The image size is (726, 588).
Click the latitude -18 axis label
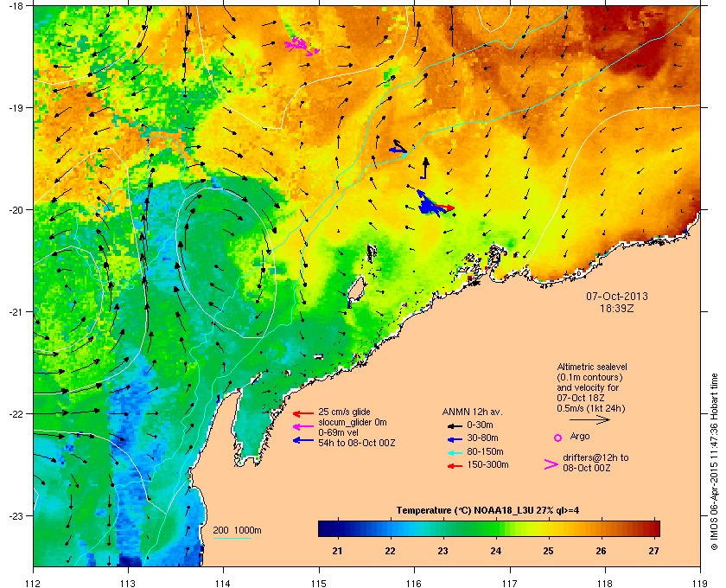(x=16, y=6)
